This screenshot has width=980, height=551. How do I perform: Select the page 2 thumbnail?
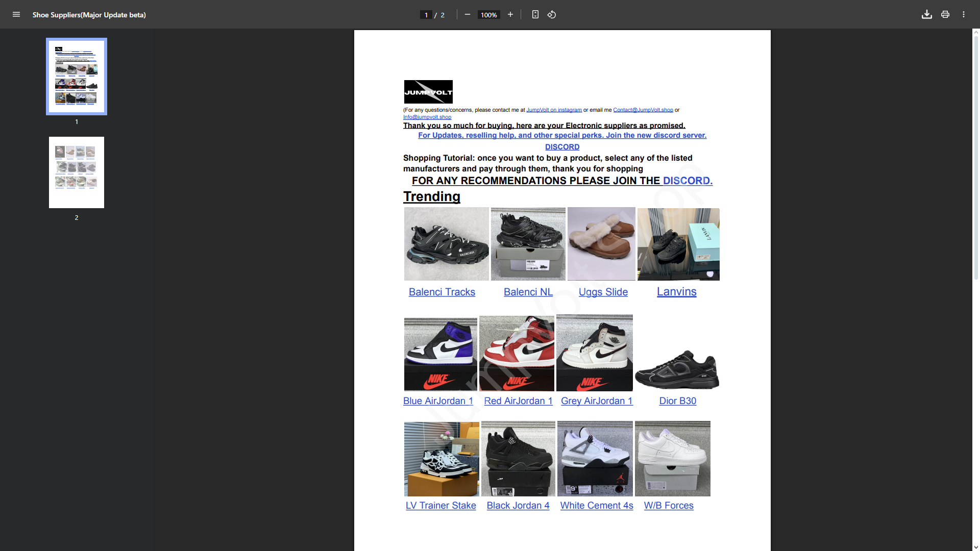(77, 172)
